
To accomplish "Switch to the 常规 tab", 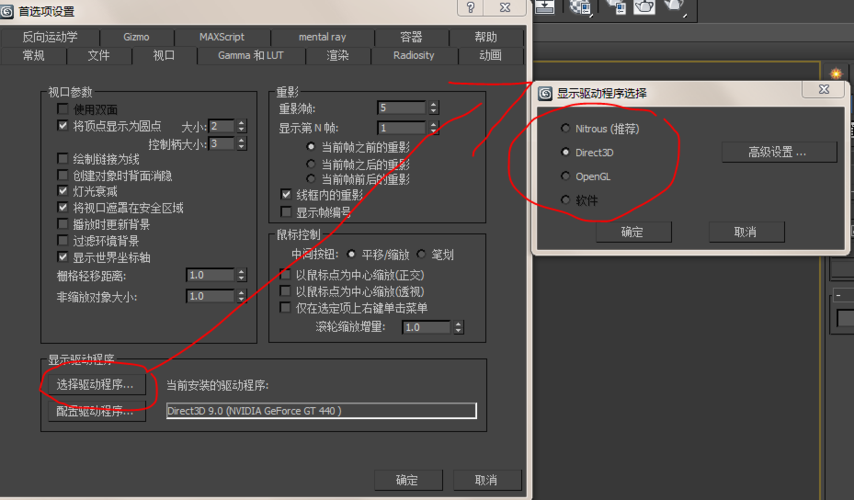I will [x=34, y=56].
